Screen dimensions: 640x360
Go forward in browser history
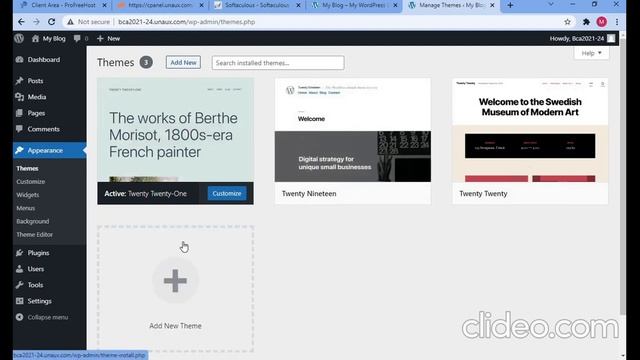(36, 22)
